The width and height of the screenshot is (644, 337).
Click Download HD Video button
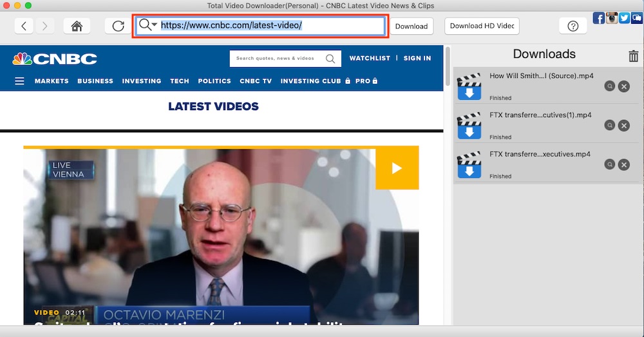pyautogui.click(x=482, y=26)
